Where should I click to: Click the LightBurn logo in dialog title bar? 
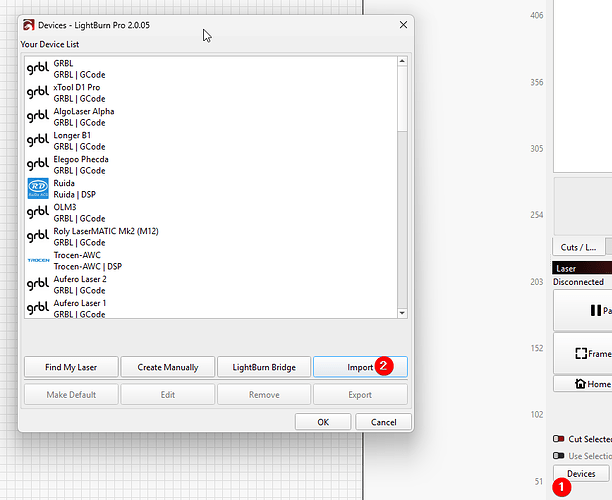point(27,22)
